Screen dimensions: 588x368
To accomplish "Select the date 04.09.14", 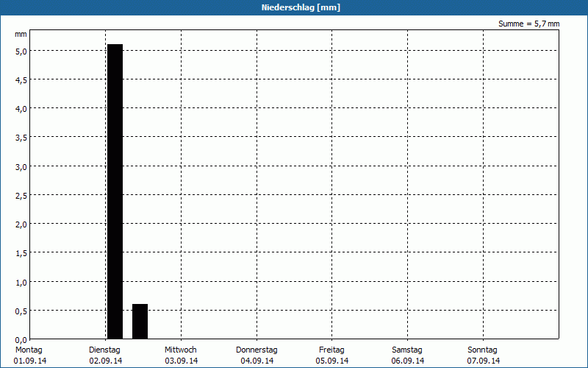I will pos(257,361).
